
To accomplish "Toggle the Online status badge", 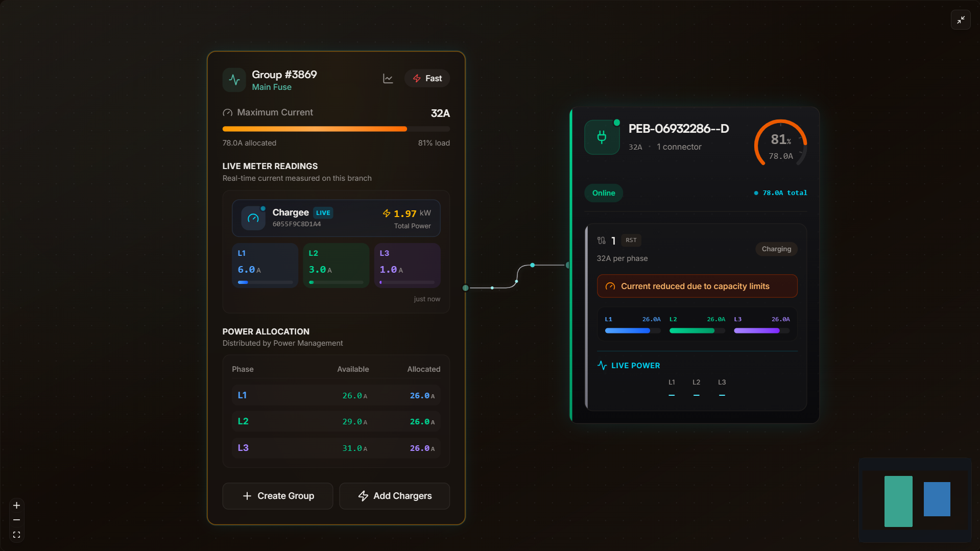I will (603, 193).
